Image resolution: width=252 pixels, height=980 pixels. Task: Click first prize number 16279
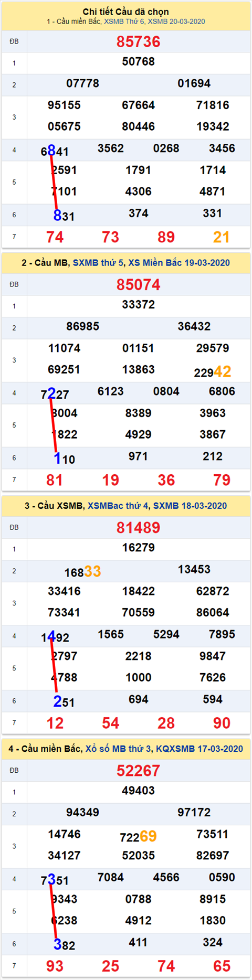coord(139,547)
